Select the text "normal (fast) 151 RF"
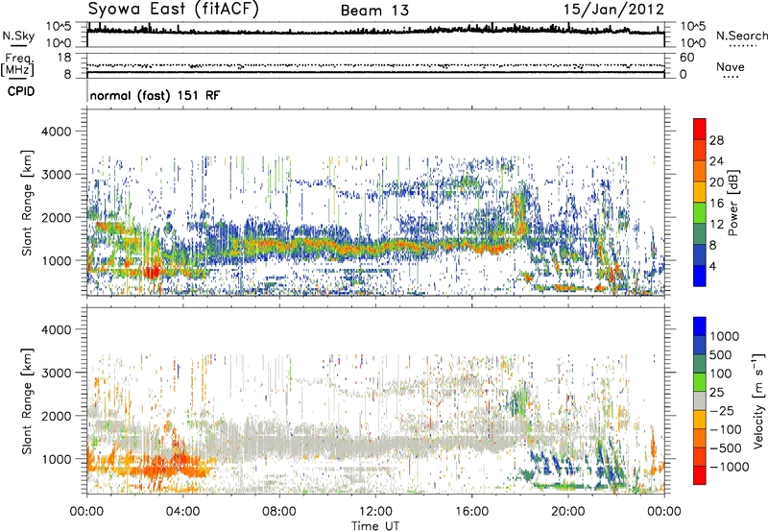768x532 pixels. [x=156, y=95]
